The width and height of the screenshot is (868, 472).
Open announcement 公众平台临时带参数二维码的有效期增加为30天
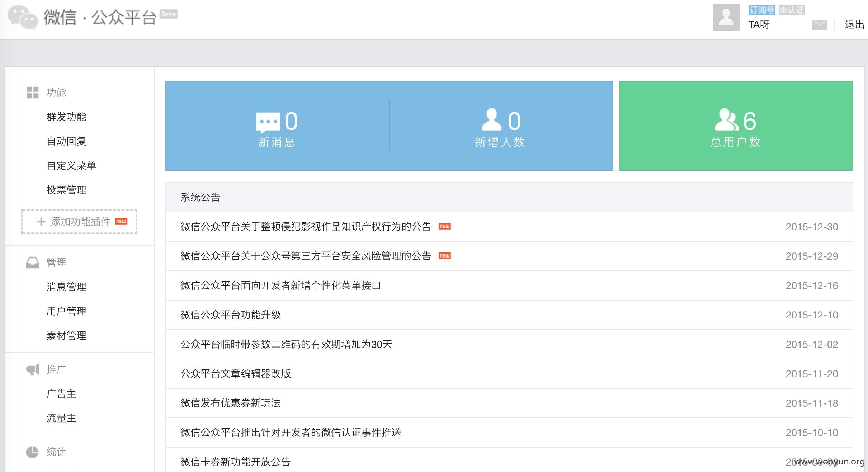[x=286, y=344]
